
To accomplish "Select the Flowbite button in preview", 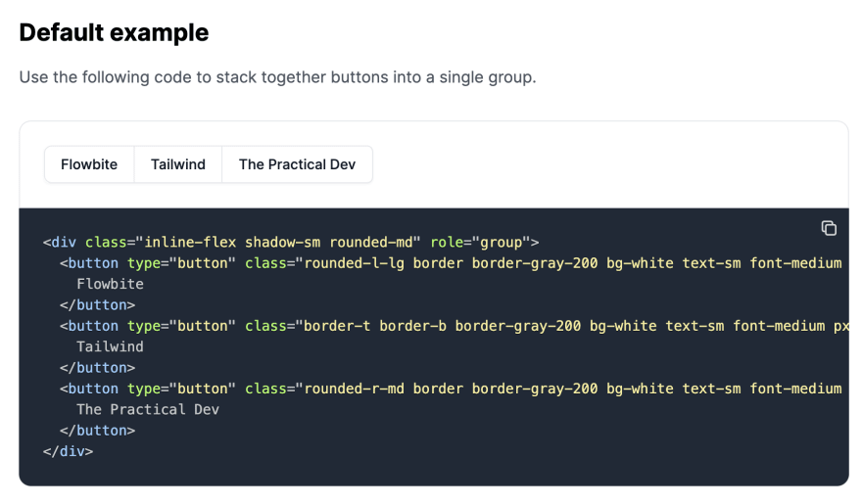I will [89, 164].
